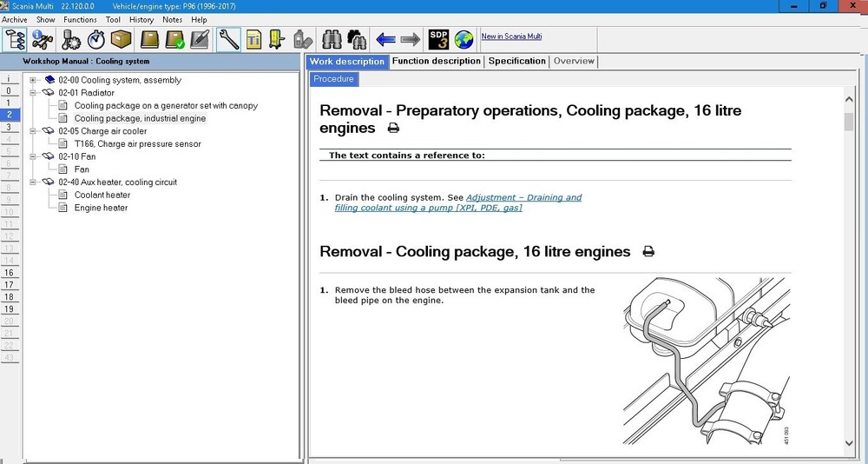Screen dimensions: 868x464
Task: Select 02-10 Fan group
Action: pyautogui.click(x=77, y=156)
